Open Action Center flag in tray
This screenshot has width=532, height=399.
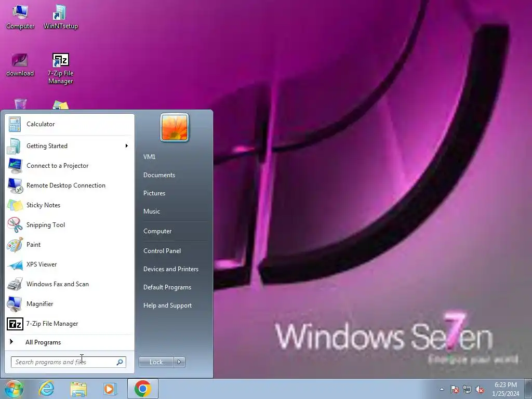click(455, 390)
